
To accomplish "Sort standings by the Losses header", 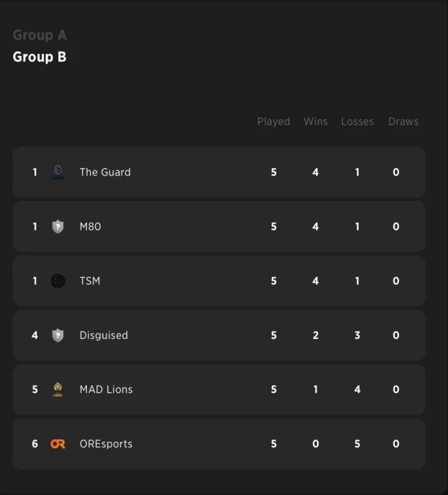I will click(x=358, y=121).
